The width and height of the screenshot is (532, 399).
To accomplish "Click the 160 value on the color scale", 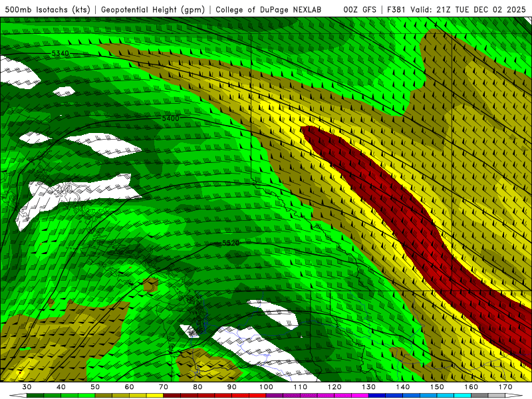I will point(471,387).
